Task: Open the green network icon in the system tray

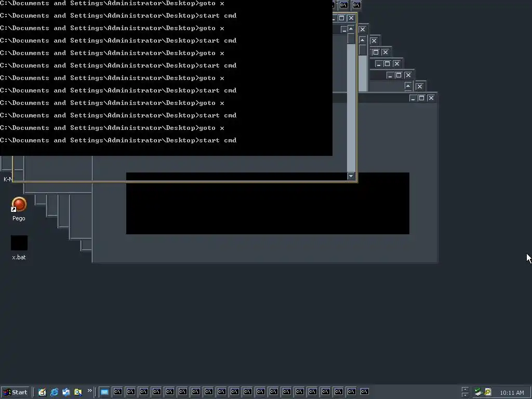Action: tap(478, 392)
